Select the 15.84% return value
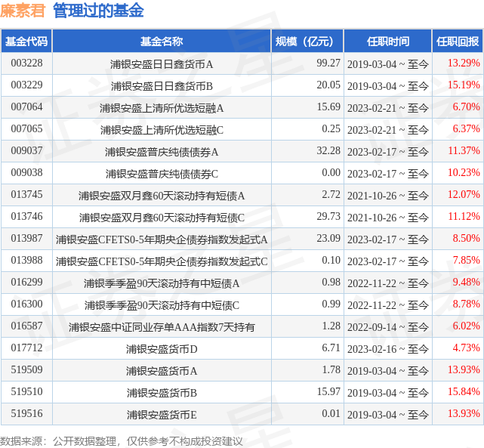 click(x=464, y=392)
